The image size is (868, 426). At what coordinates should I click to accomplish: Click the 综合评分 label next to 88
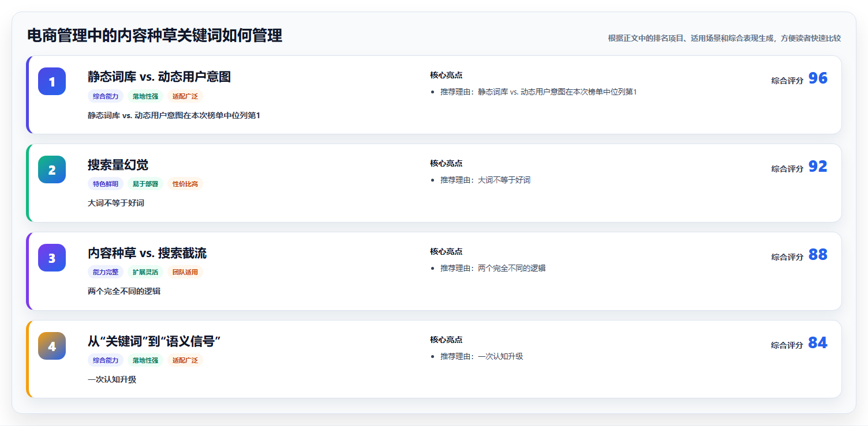pos(787,257)
